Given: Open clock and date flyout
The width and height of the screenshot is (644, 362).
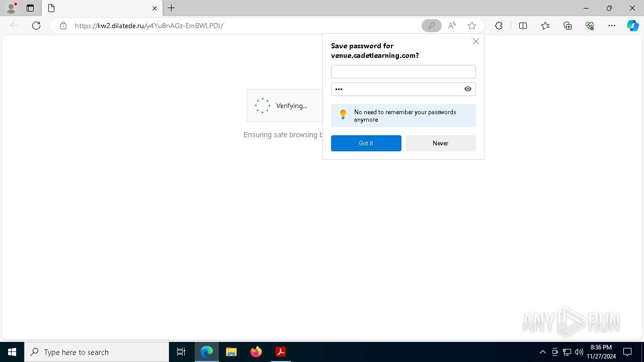Looking at the screenshot, I should pos(601,352).
